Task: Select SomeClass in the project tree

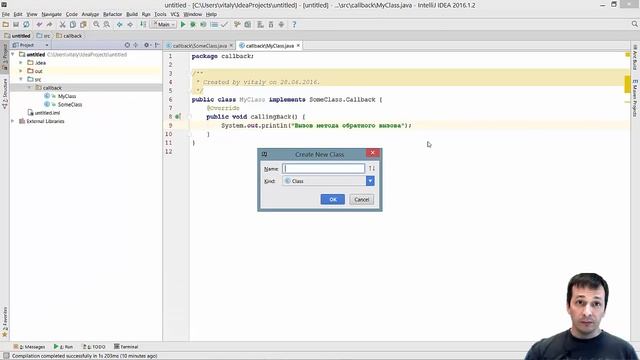Action: [x=70, y=105]
